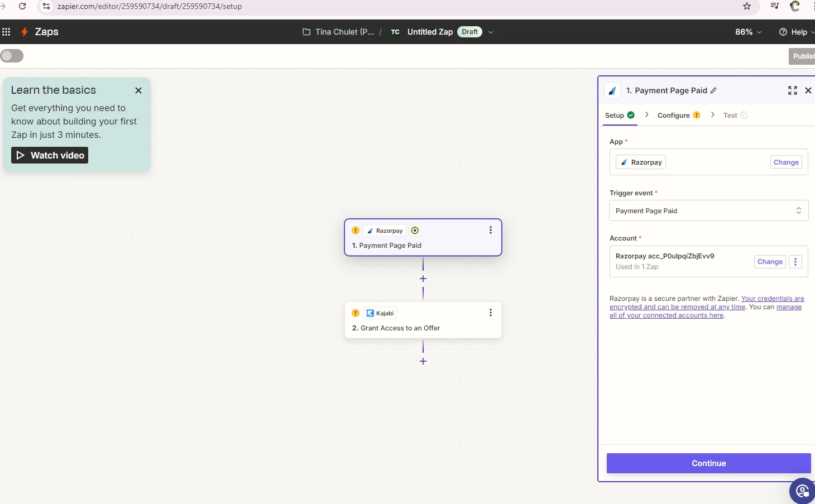Click the Publish button

[802, 56]
